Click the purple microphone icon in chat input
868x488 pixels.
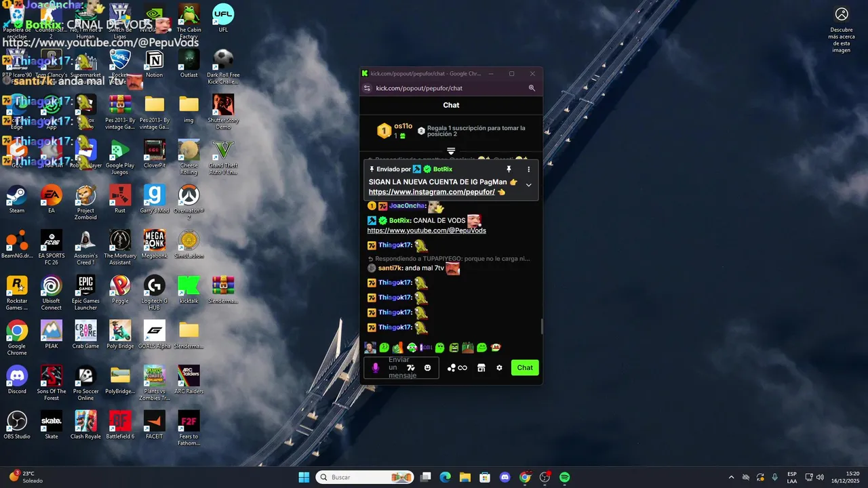coord(376,367)
